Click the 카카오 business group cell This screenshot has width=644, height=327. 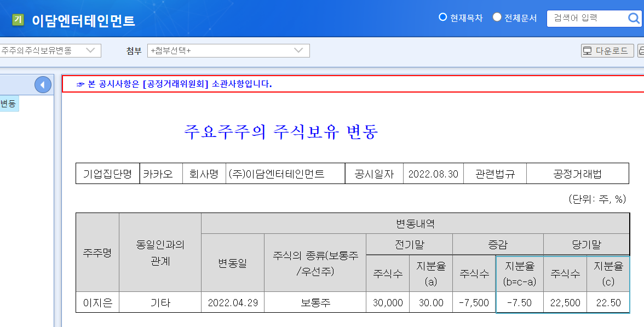(161, 173)
